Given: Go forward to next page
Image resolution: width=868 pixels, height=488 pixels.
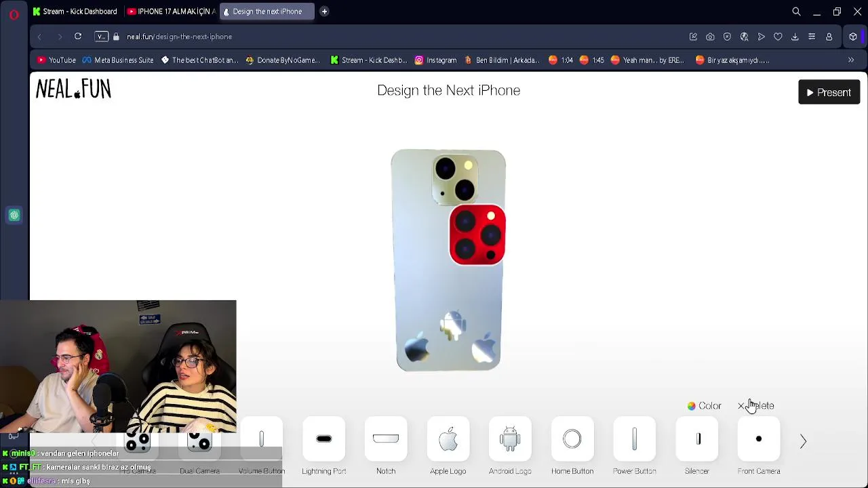Looking at the screenshot, I should coord(59,37).
